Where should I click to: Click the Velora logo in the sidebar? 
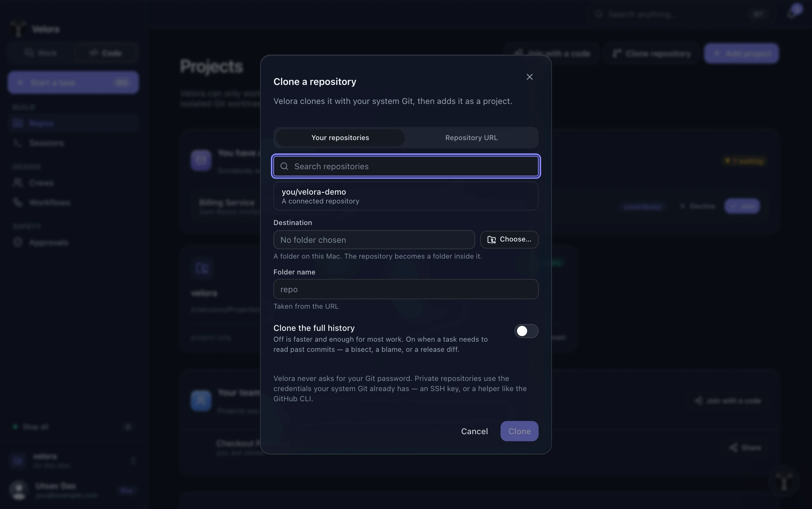pyautogui.click(x=18, y=29)
